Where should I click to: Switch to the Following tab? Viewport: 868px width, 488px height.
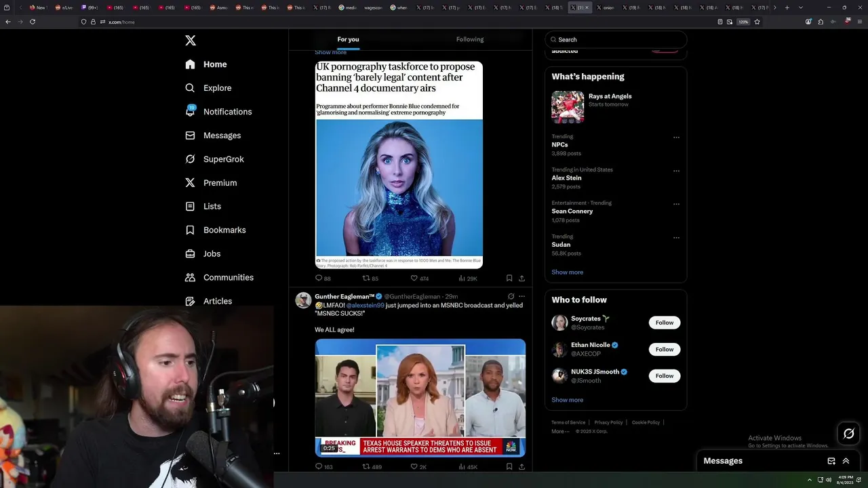click(x=470, y=39)
